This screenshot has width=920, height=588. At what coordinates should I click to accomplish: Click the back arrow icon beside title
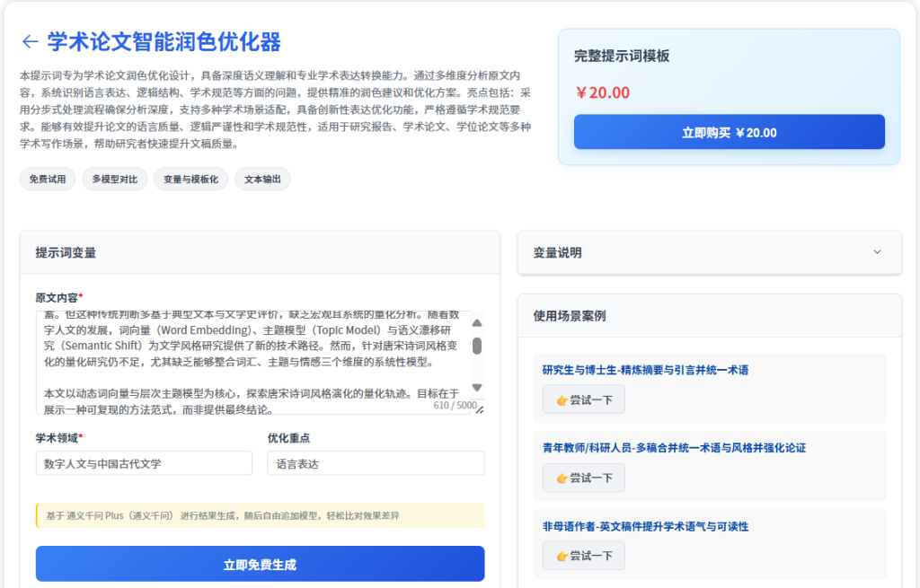coord(30,42)
